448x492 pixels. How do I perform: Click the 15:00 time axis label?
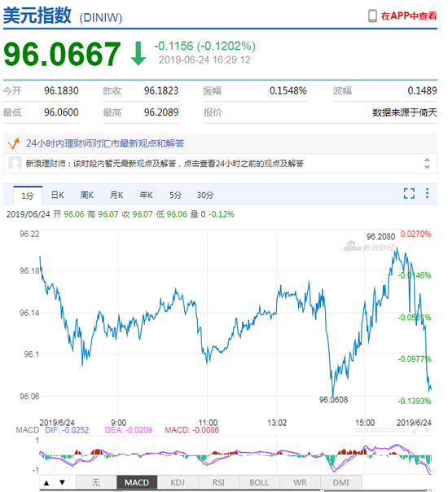click(x=365, y=423)
